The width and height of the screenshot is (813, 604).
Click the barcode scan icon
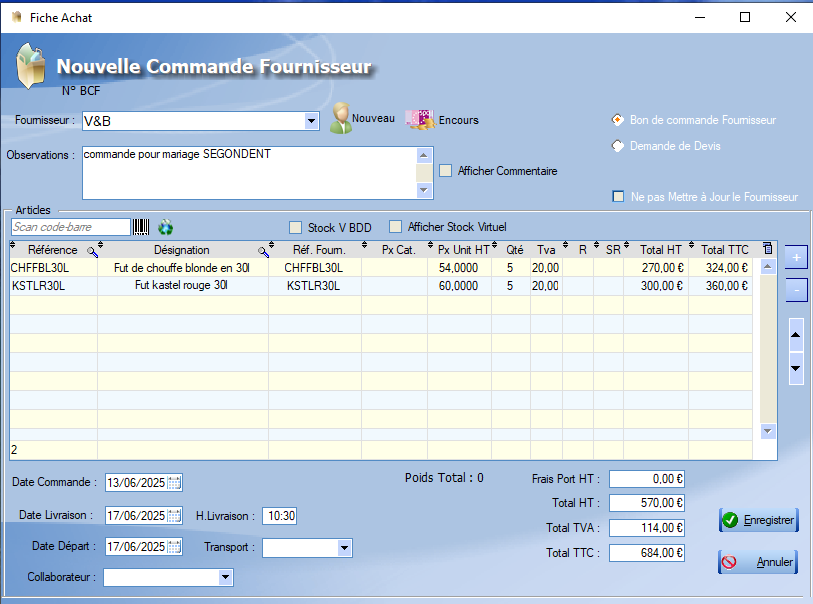pyautogui.click(x=142, y=227)
